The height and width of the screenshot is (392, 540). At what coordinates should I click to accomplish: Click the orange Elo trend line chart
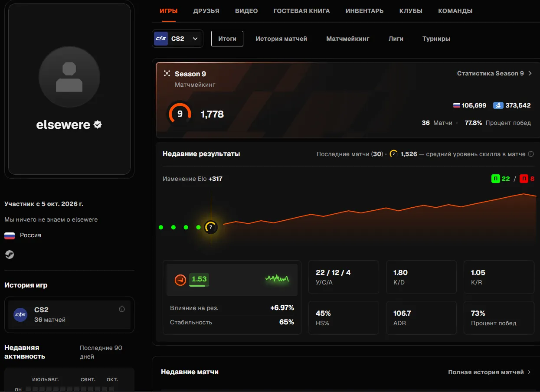380,209
